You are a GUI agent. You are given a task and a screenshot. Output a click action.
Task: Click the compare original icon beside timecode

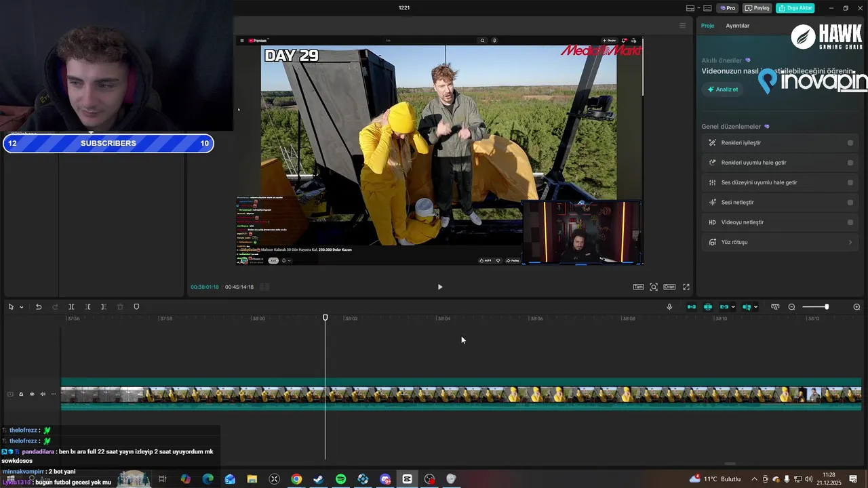264,287
